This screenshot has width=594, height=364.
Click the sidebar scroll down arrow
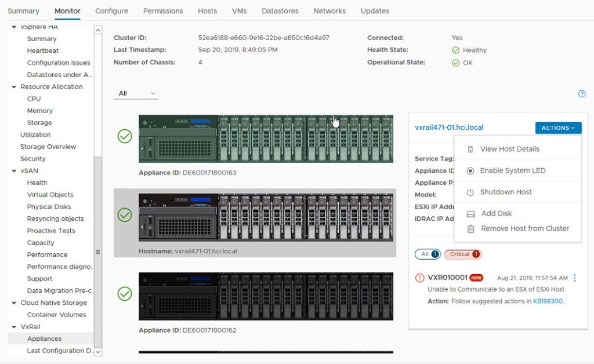pos(98,352)
